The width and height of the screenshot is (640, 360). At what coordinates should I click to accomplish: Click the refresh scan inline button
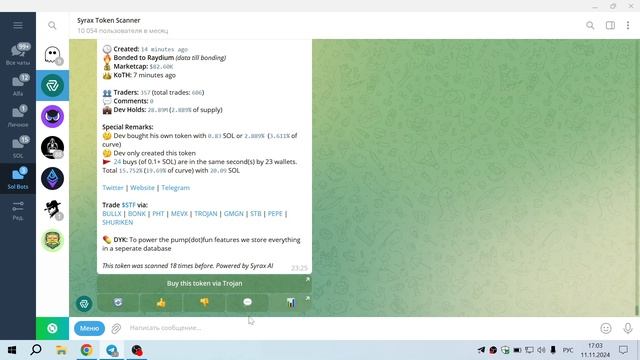118,302
